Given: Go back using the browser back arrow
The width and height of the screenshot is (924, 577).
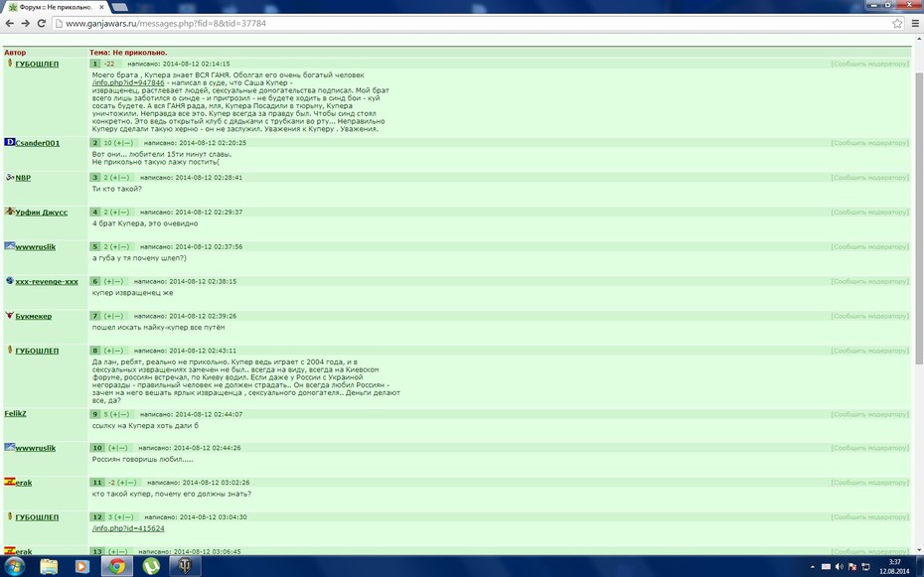Looking at the screenshot, I should (x=9, y=24).
